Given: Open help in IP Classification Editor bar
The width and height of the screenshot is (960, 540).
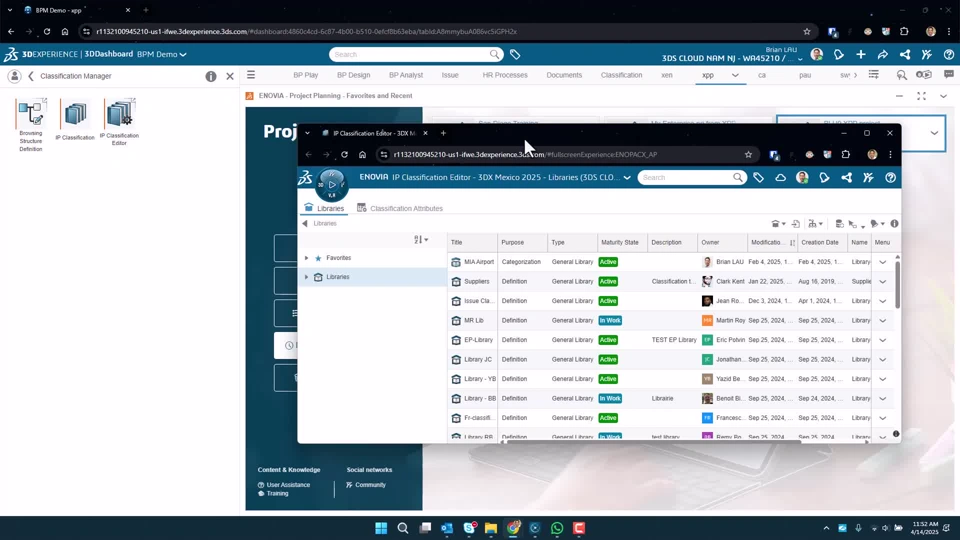Looking at the screenshot, I should pos(891,178).
